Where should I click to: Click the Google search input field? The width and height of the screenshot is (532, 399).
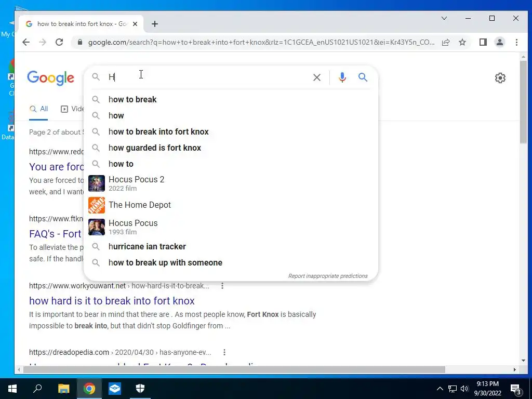click(207, 77)
